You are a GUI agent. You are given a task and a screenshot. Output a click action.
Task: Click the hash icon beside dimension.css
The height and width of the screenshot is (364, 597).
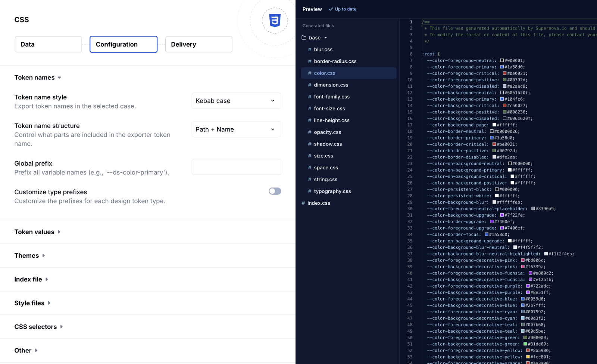point(310,85)
